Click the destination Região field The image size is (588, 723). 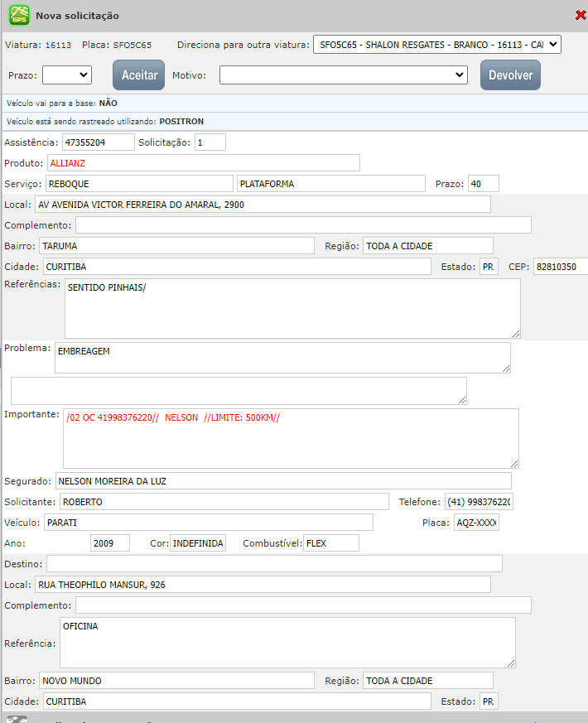click(x=428, y=681)
